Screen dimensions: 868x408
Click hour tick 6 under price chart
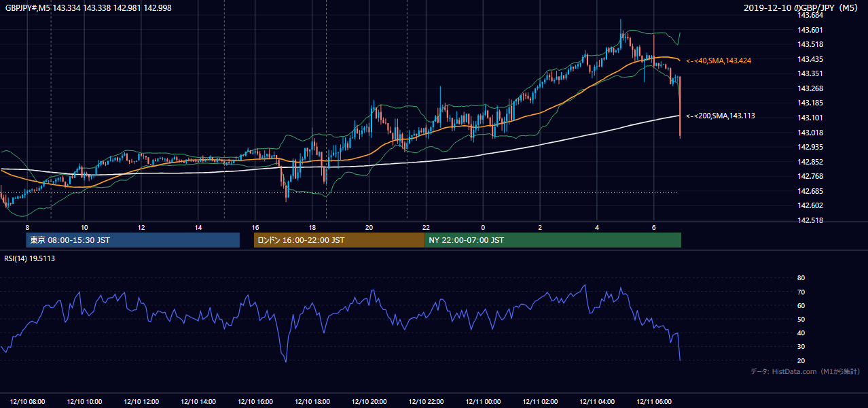pos(653,227)
